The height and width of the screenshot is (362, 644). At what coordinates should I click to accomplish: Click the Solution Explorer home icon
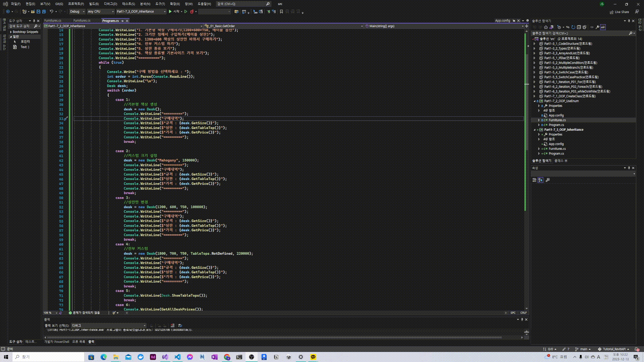[546, 27]
